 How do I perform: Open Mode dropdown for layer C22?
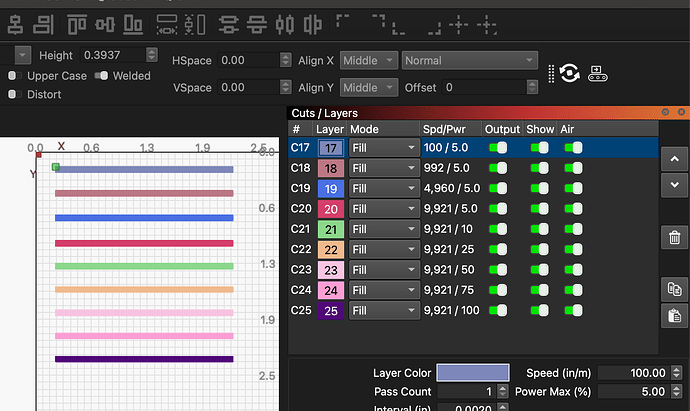click(x=384, y=250)
